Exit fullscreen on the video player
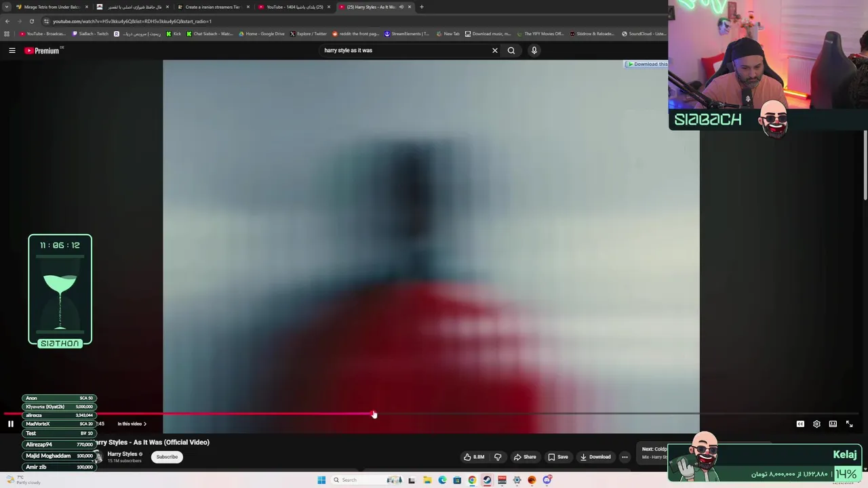 click(x=849, y=424)
